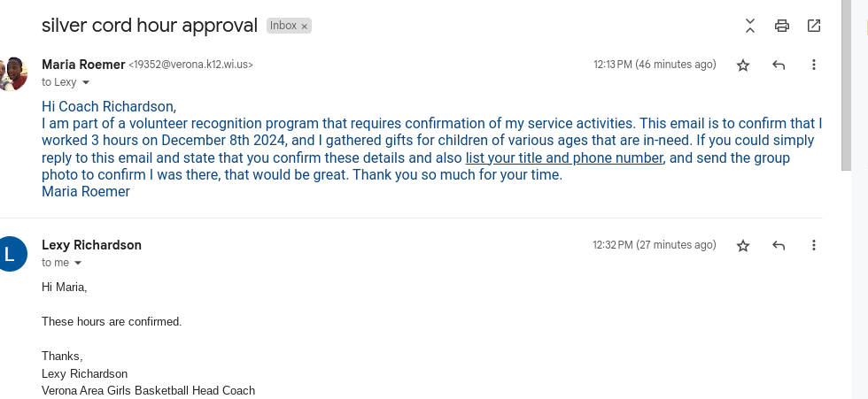Screen dimensions: 868x399
Task: Open conversation in new window
Action: pos(814,26)
